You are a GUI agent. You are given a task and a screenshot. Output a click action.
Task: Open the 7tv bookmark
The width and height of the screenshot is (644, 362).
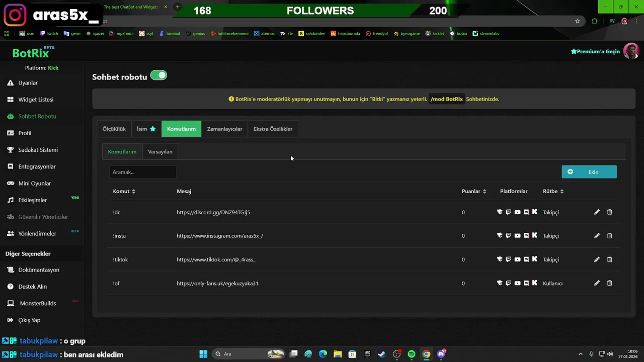(287, 34)
